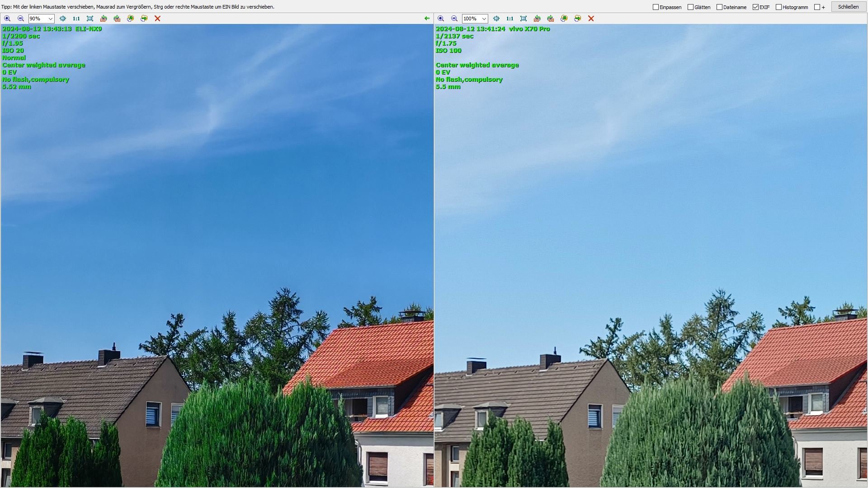868x488 pixels.
Task: Copy right image to folder
Action: [x=564, y=19]
